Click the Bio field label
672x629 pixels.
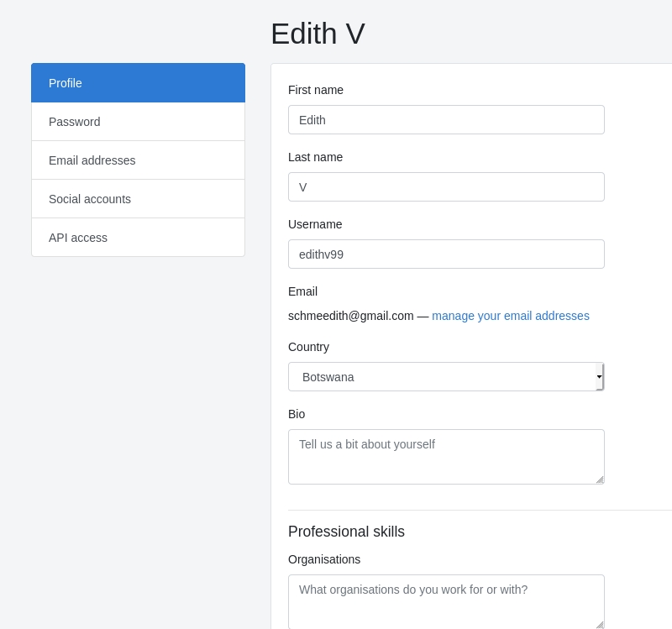coord(297,414)
